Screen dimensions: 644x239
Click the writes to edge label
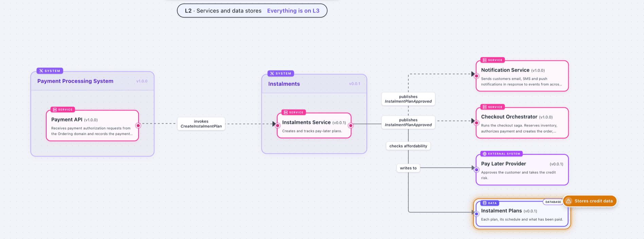tap(408, 168)
